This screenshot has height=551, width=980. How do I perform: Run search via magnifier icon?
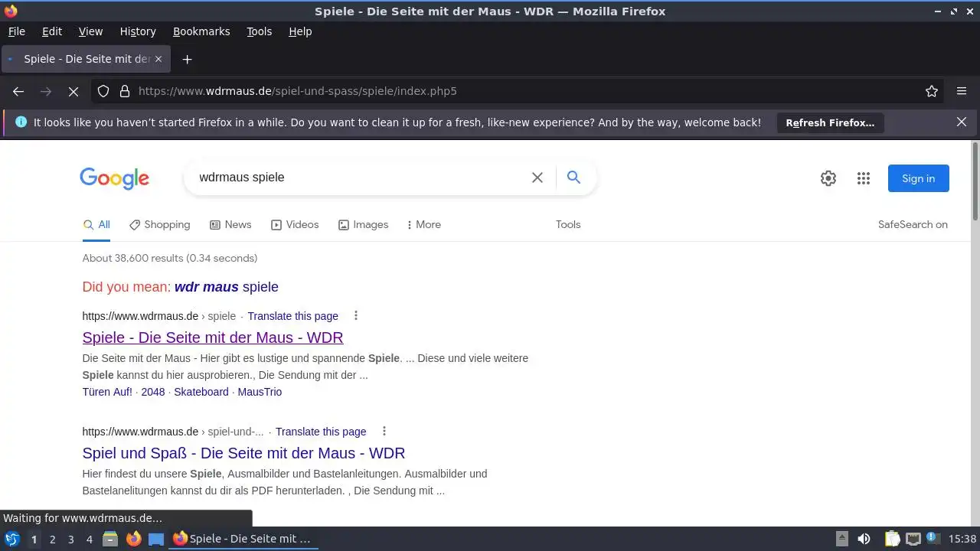coord(573,178)
